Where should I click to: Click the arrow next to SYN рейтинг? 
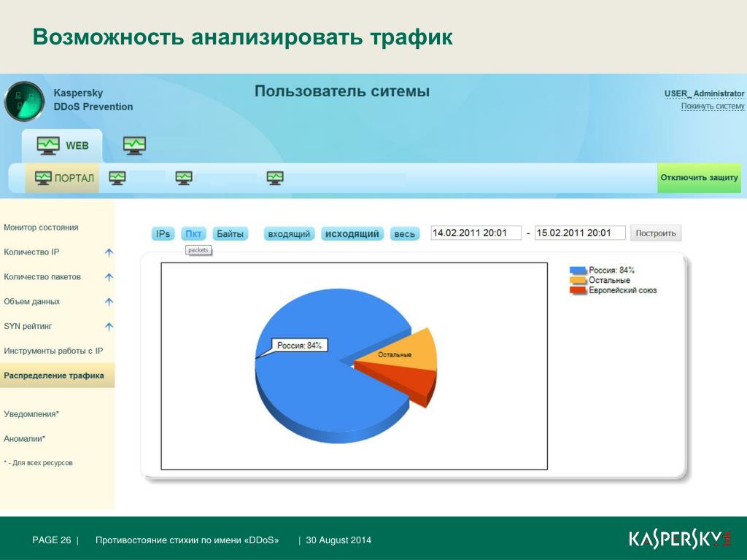click(x=109, y=327)
